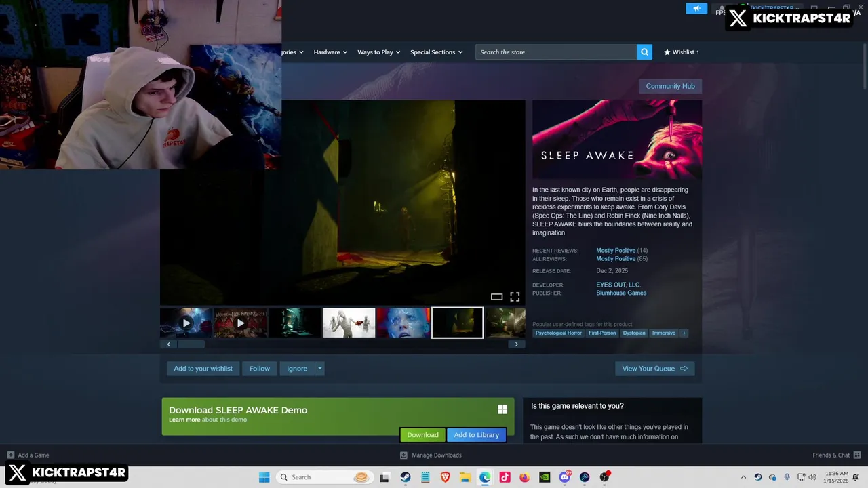Open developer EYES OUT, LLC. link
The height and width of the screenshot is (488, 868).
point(618,285)
